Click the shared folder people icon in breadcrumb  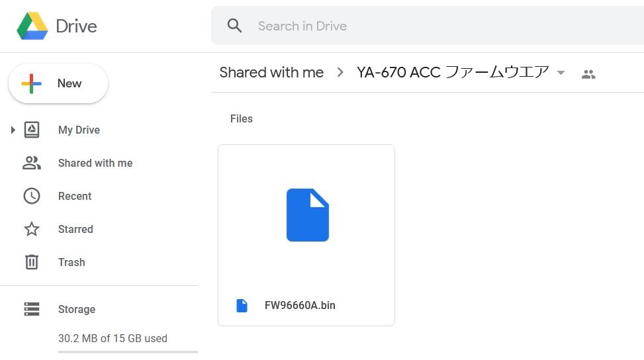(x=588, y=74)
